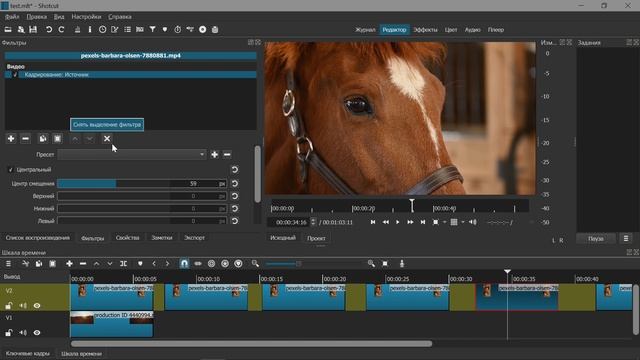Remove selected filter with minus button
The height and width of the screenshot is (360, 640).
click(x=25, y=139)
